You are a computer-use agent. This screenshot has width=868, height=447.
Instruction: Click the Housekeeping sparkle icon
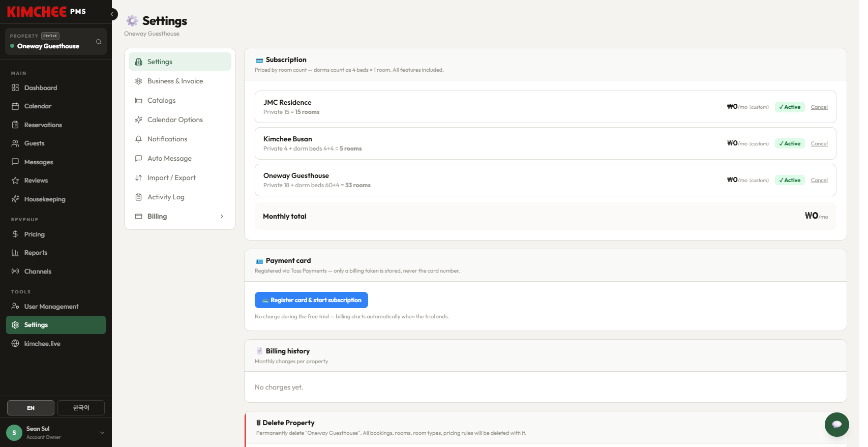(15, 199)
